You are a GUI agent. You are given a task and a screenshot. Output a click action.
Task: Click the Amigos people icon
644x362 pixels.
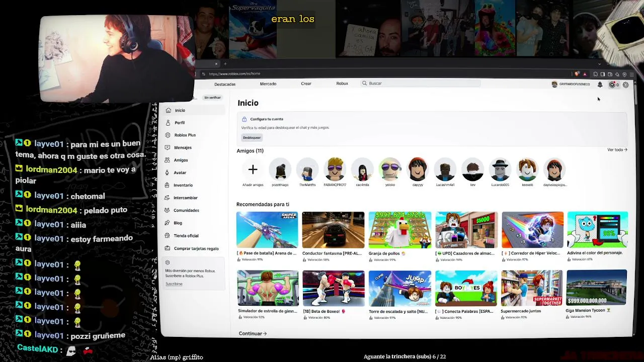(168, 160)
